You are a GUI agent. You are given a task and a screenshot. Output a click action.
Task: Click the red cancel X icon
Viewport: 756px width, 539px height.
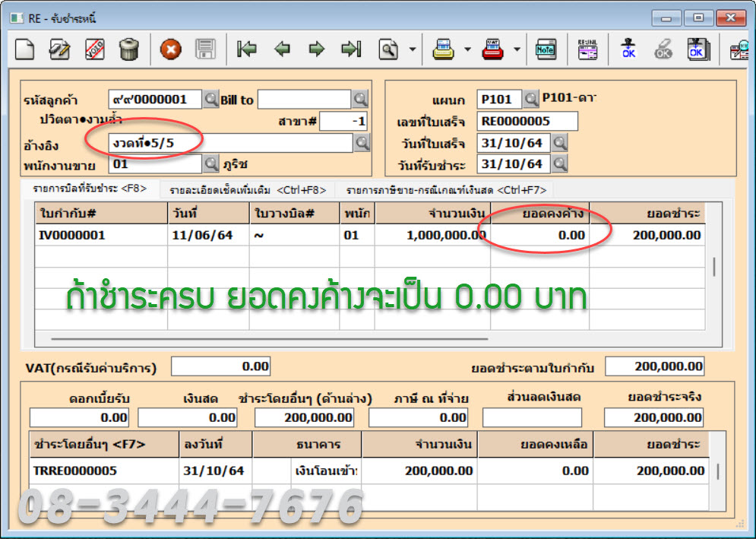[x=171, y=49]
